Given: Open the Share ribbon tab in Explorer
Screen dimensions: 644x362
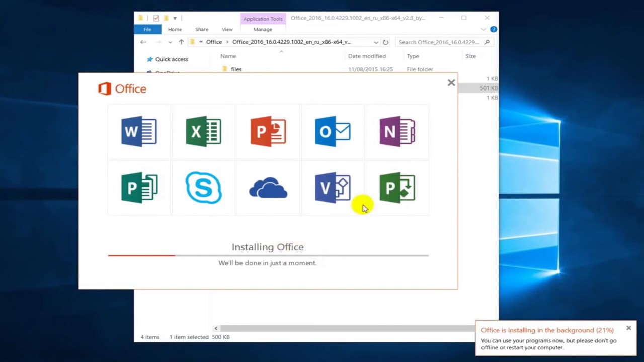Looking at the screenshot, I should point(202,29).
